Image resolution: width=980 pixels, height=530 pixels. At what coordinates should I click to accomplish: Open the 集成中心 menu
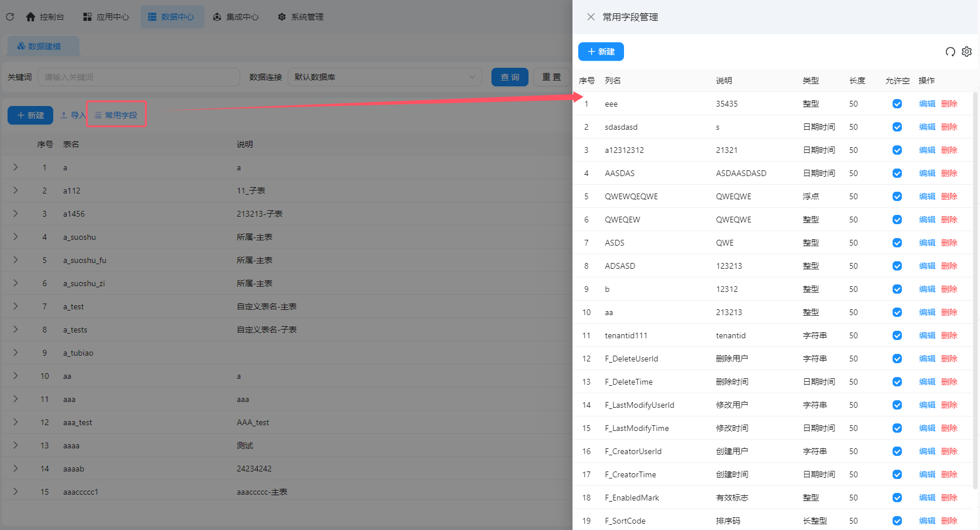click(236, 17)
